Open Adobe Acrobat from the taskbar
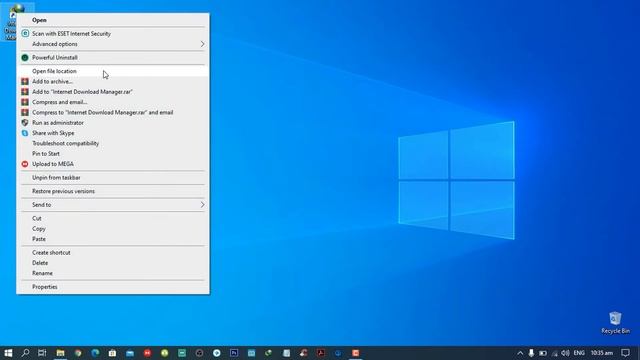The height and width of the screenshot is (360, 640). click(321, 353)
